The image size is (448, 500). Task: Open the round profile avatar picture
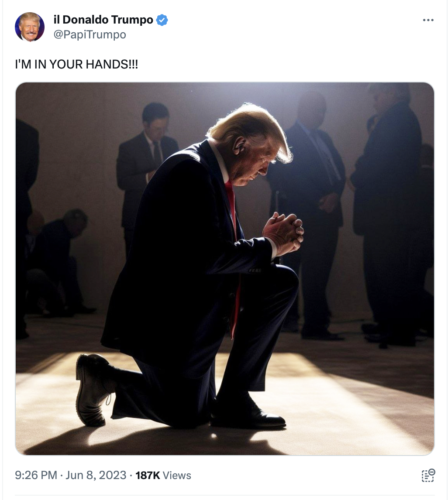[30, 27]
